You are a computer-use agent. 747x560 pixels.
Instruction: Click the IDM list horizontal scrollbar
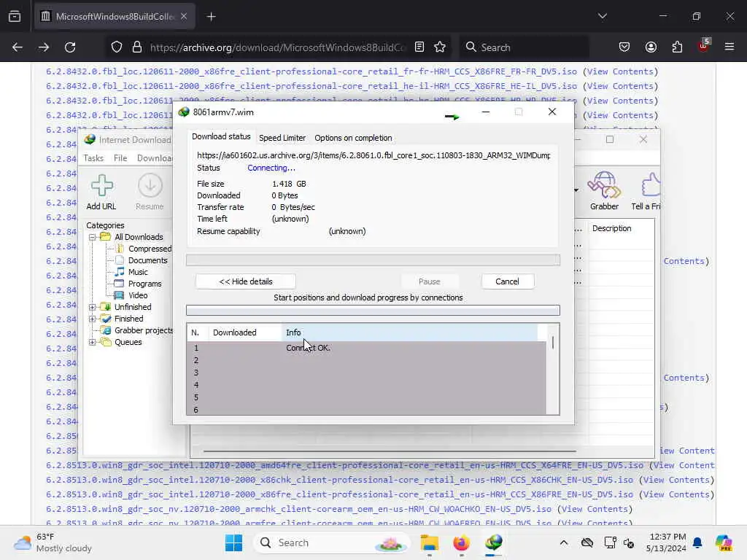pyautogui.click(x=390, y=451)
